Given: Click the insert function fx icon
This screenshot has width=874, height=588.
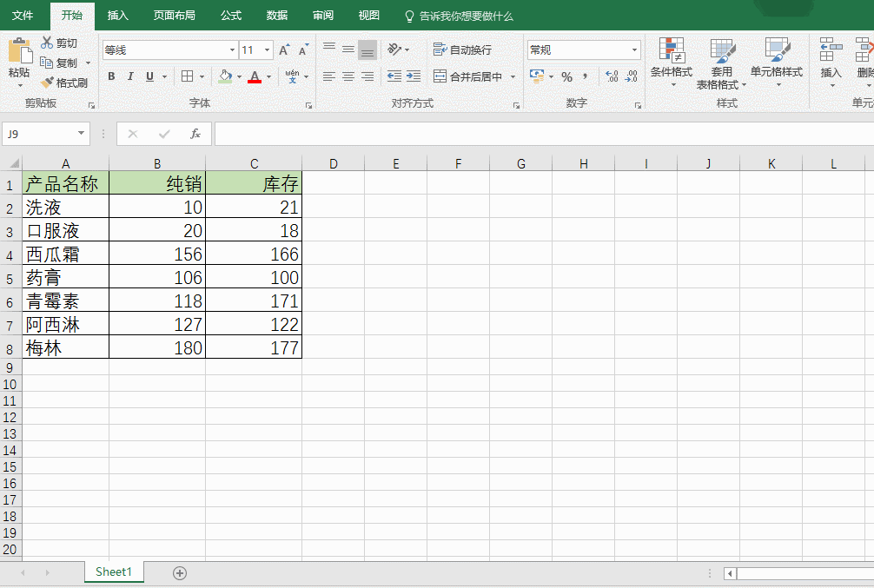Looking at the screenshot, I should [195, 134].
